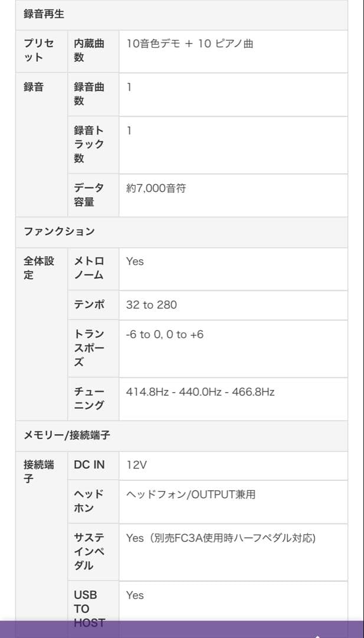Click the ファンクション section header
The image size is (364, 638).
(x=59, y=232)
